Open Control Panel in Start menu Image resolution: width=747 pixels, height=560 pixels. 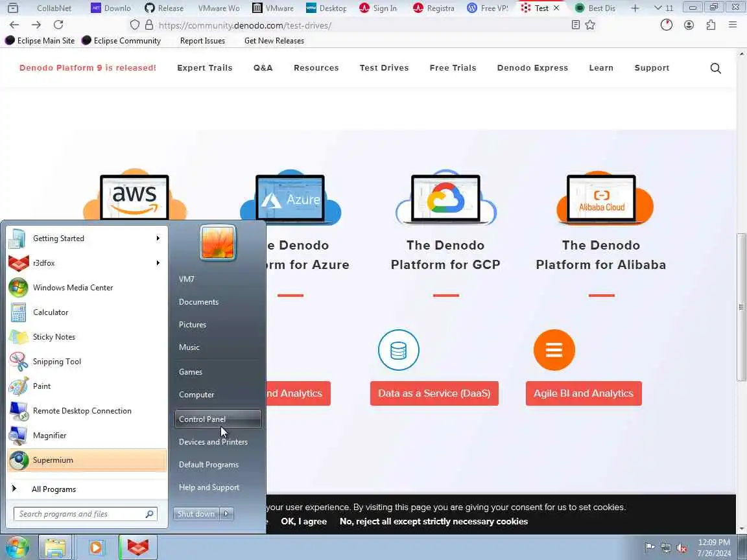click(218, 419)
